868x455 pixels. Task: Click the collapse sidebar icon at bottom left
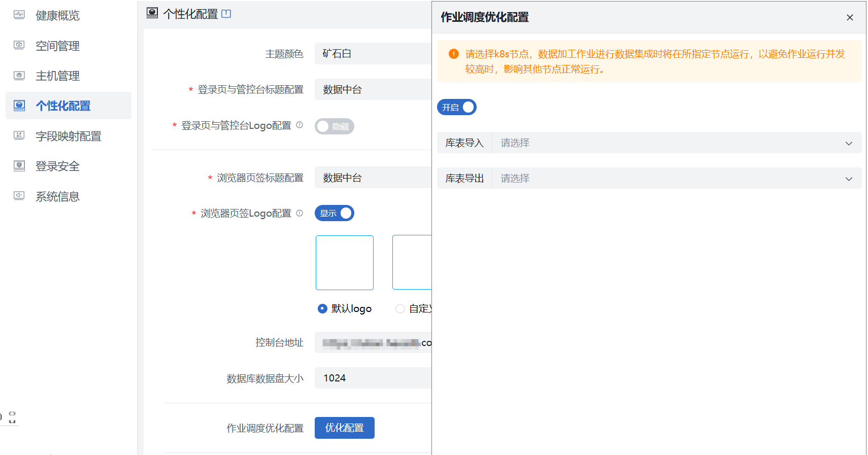pos(12,417)
